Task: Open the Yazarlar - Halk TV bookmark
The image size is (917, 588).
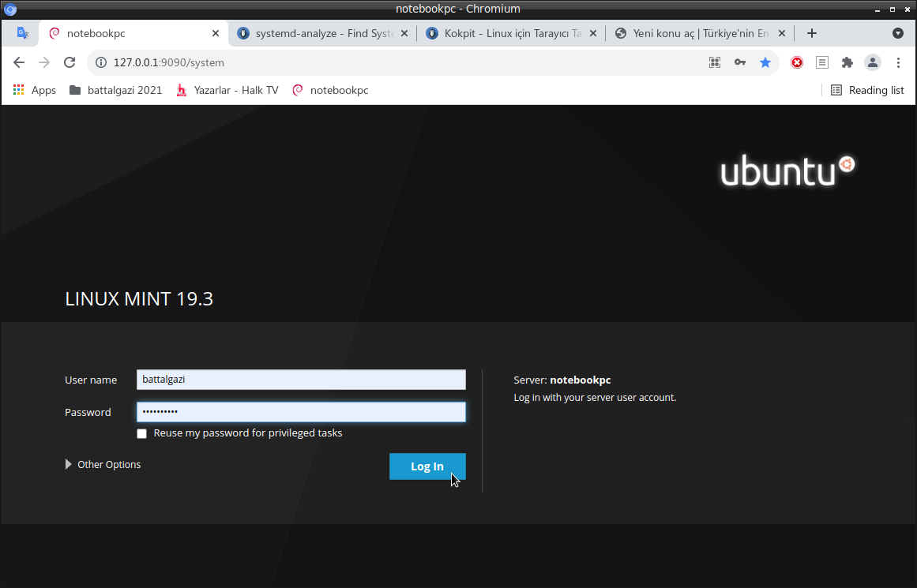Action: coord(227,90)
